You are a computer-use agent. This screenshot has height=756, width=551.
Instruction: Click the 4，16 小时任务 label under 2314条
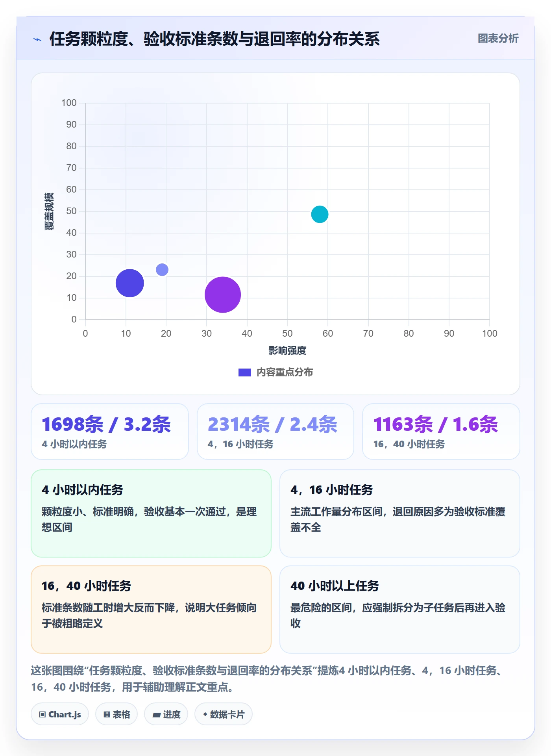tap(240, 444)
